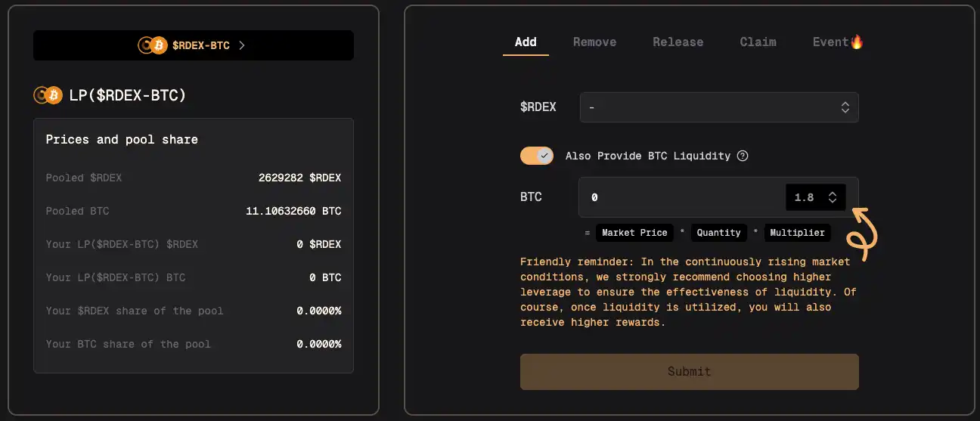
Task: Select the Add tab
Action: coord(526,42)
